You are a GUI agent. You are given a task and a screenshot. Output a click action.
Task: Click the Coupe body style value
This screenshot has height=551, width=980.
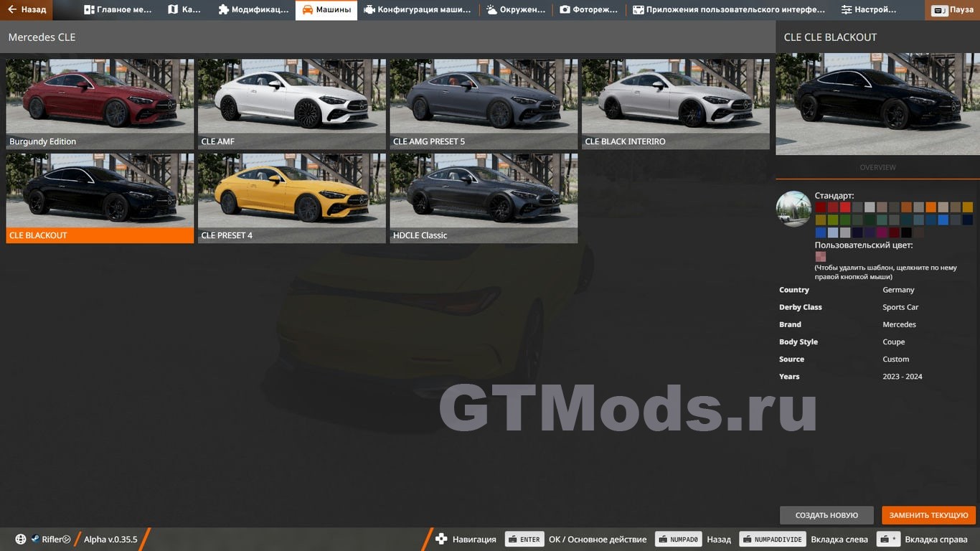894,342
